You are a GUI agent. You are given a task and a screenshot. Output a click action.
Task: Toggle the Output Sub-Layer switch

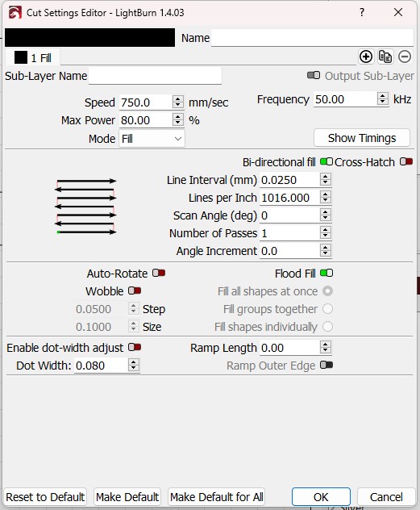coord(314,76)
